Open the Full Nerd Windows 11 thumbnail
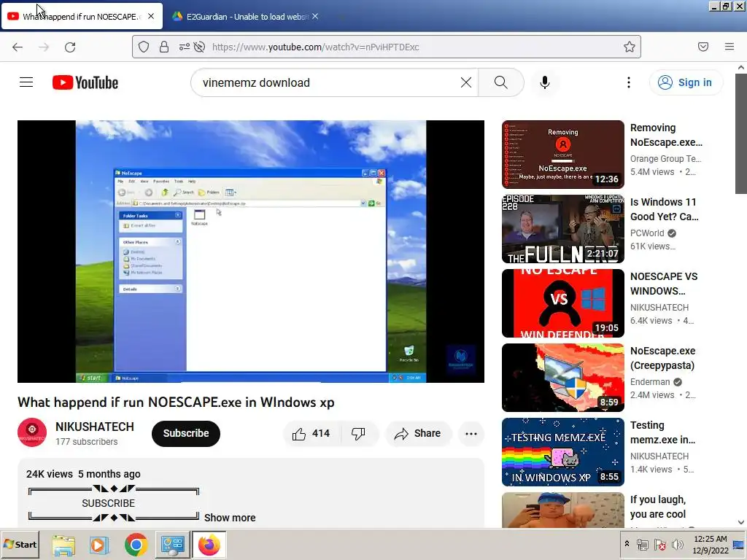This screenshot has width=747, height=560. click(562, 228)
